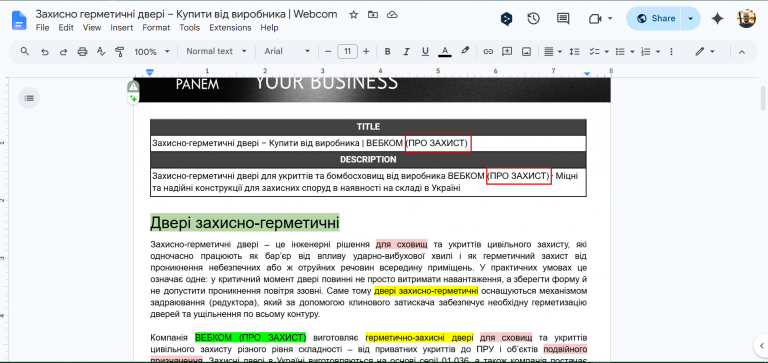The height and width of the screenshot is (363, 768).
Task: Toggle underline formatting
Action: 425,51
